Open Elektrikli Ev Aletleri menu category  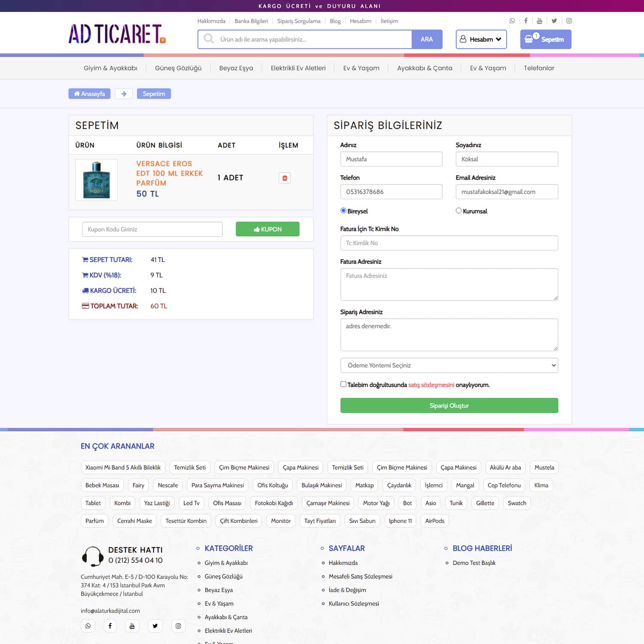click(298, 68)
